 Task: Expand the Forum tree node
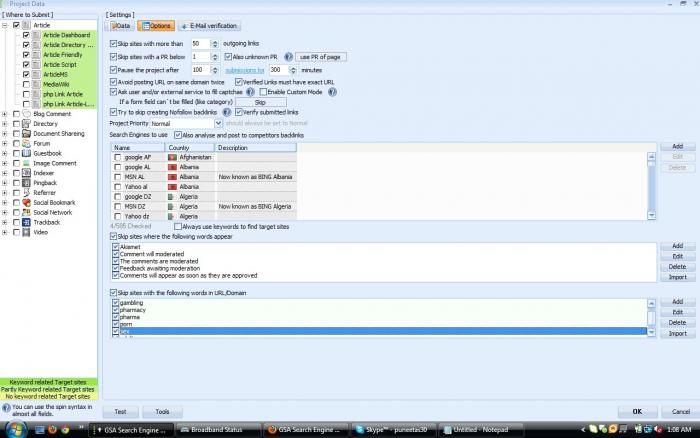pyautogui.click(x=5, y=143)
